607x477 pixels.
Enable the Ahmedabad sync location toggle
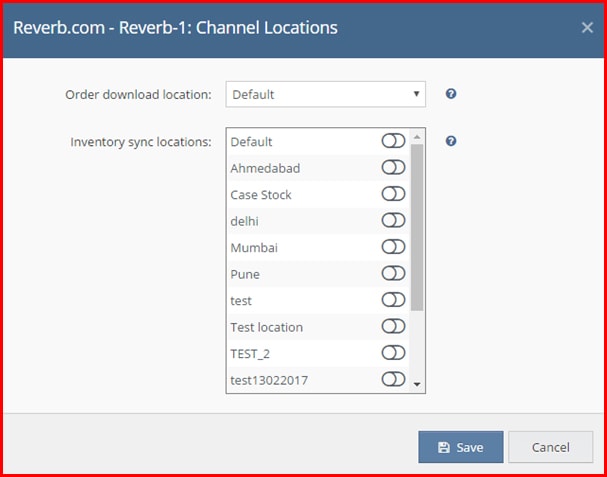(x=393, y=168)
